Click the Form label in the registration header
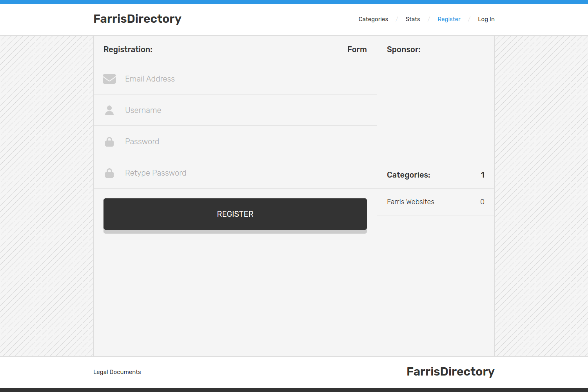Viewport: 588px width, 392px height. click(x=357, y=49)
